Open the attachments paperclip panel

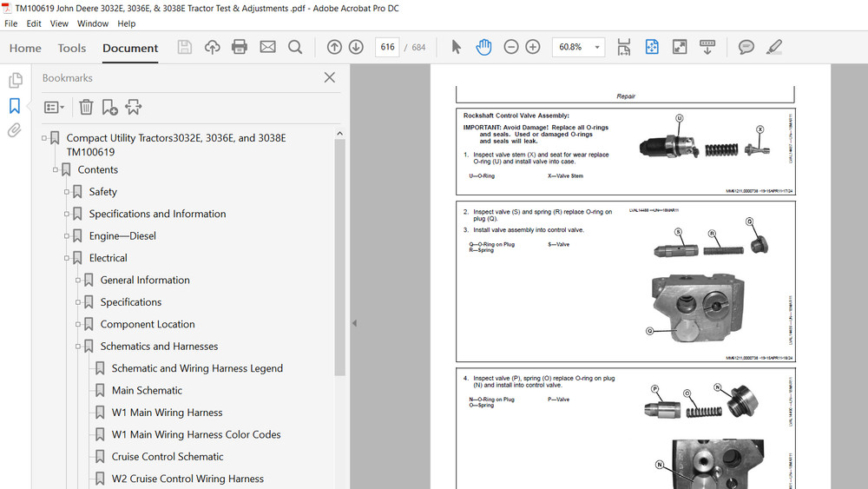pos(15,130)
